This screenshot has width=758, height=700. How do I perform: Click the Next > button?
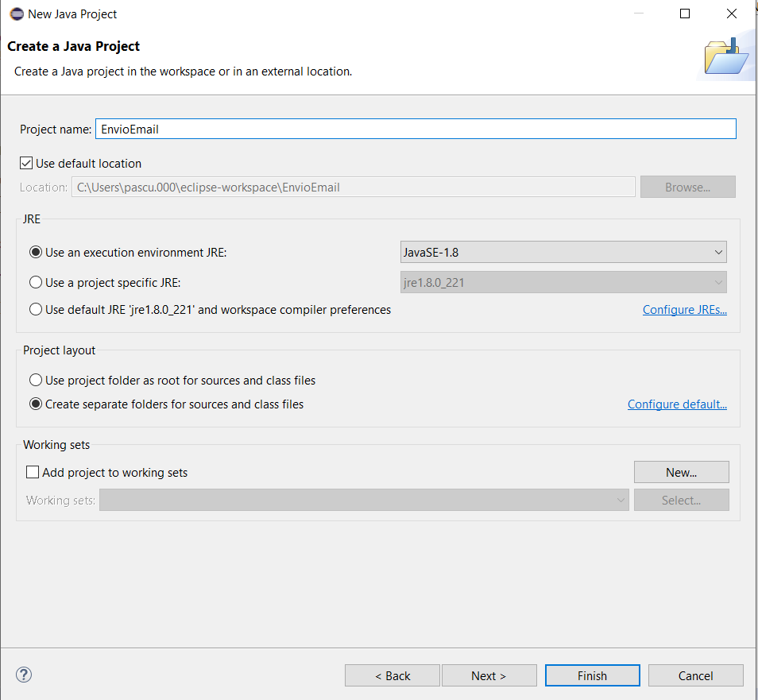[489, 675]
